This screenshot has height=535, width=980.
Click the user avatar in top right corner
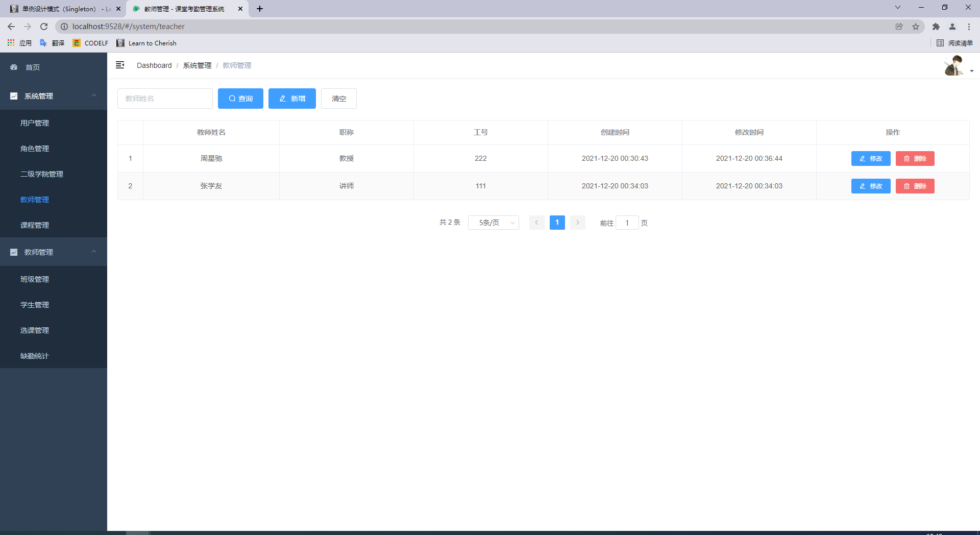point(954,65)
